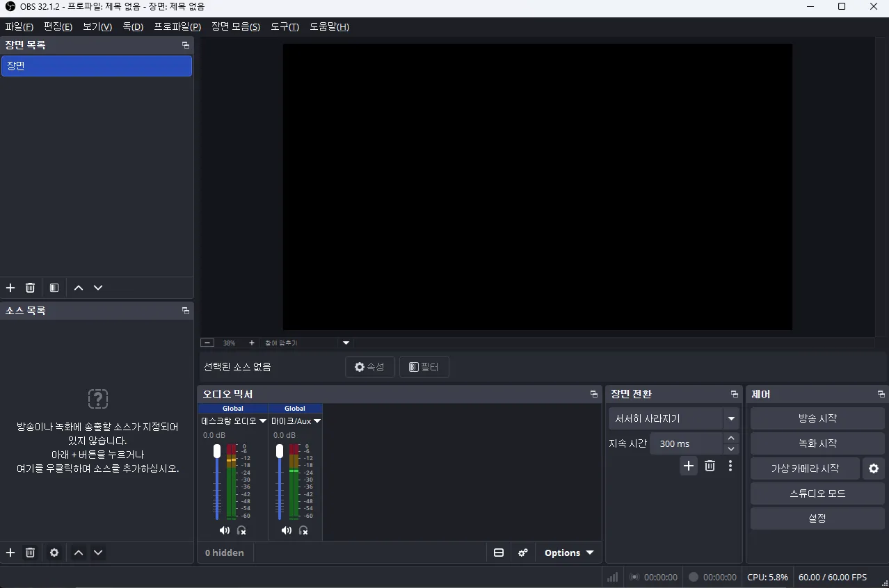Open 도움말(H) menu
Viewport: 889px width, 588px height.
[x=329, y=26]
